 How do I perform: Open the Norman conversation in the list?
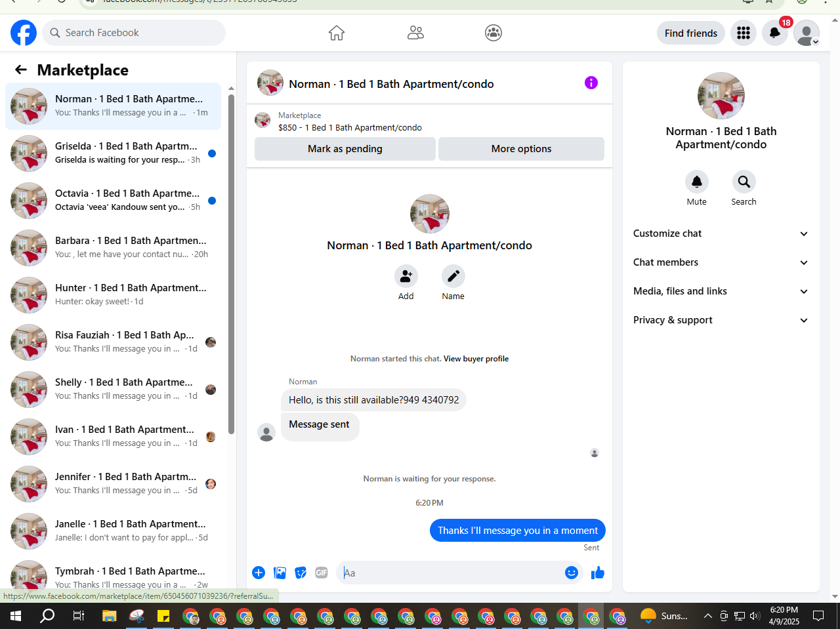coord(113,106)
